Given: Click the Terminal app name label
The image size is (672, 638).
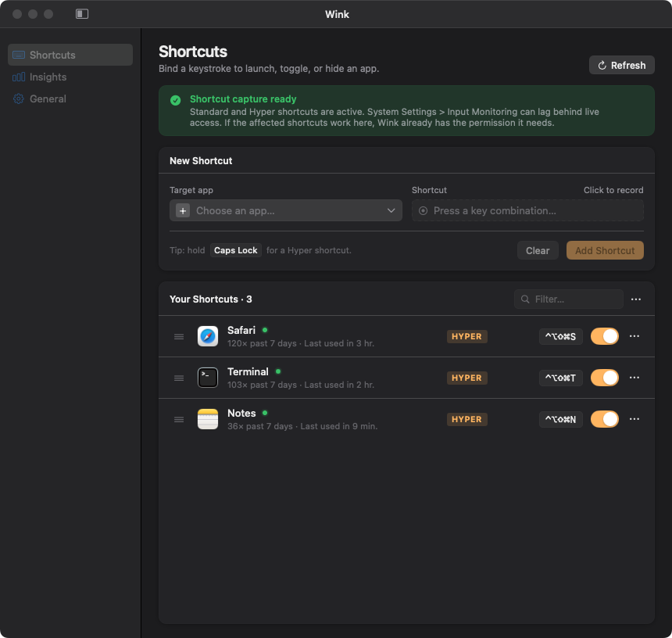Looking at the screenshot, I should pyautogui.click(x=248, y=371).
